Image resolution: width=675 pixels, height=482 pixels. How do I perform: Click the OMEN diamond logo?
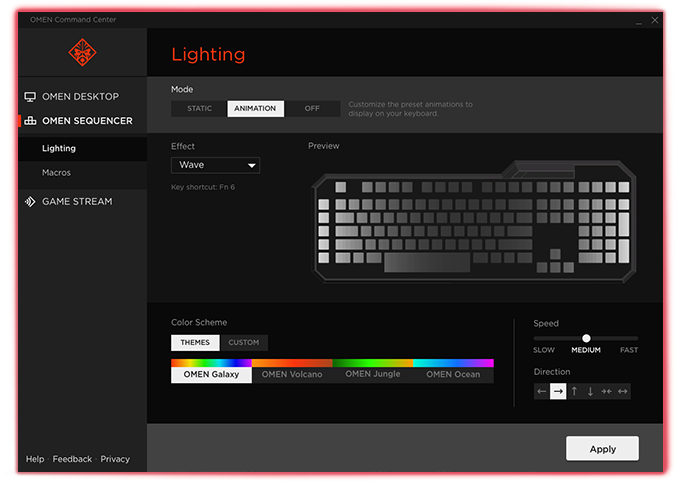tap(82, 53)
